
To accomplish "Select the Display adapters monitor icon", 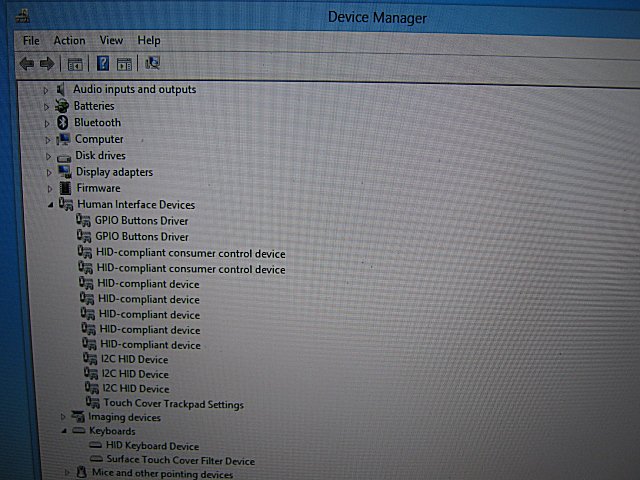I will (x=64, y=172).
